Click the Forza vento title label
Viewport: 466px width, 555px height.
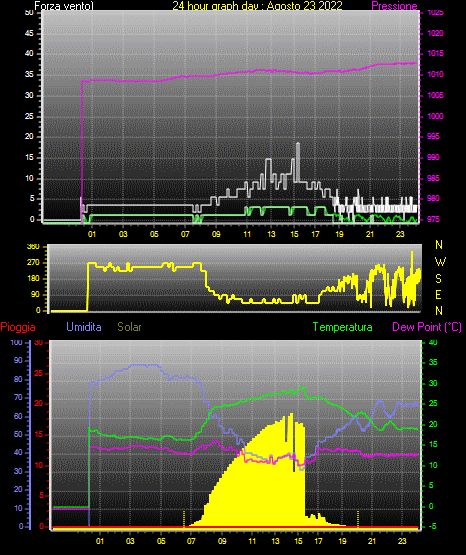point(64,6)
